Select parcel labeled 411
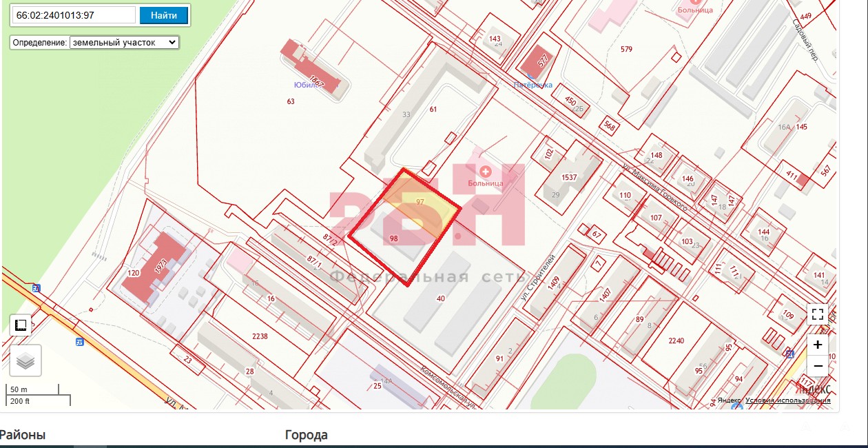This screenshot has width=868, height=448. click(x=790, y=175)
